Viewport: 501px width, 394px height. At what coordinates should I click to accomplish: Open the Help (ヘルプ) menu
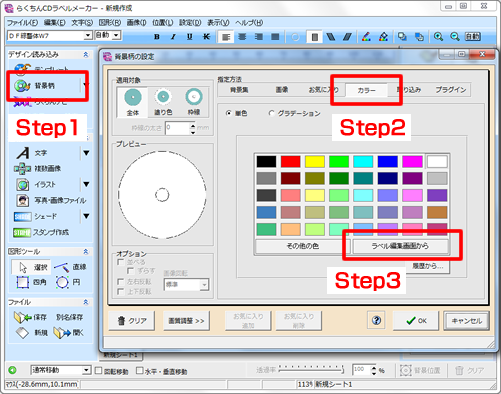point(249,23)
